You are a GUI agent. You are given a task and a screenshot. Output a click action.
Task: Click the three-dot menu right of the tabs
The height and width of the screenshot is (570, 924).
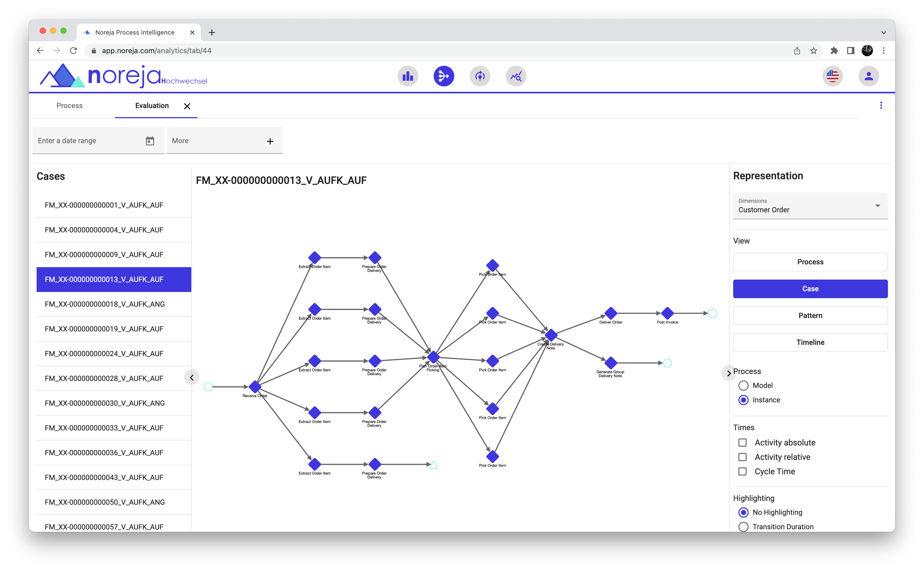(881, 105)
